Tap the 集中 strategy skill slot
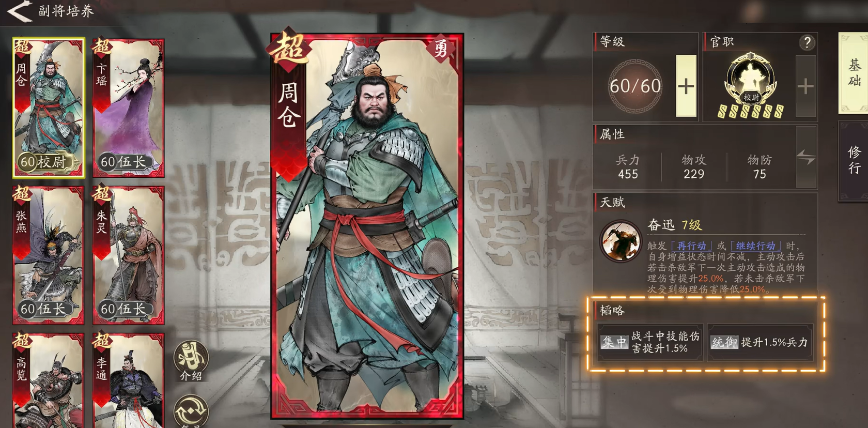868x428 pixels. click(650, 342)
